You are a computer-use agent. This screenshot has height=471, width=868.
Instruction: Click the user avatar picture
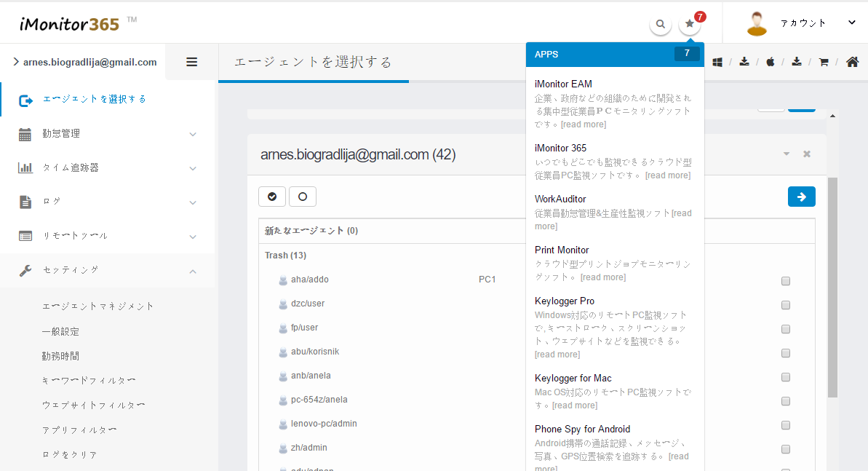(x=757, y=24)
